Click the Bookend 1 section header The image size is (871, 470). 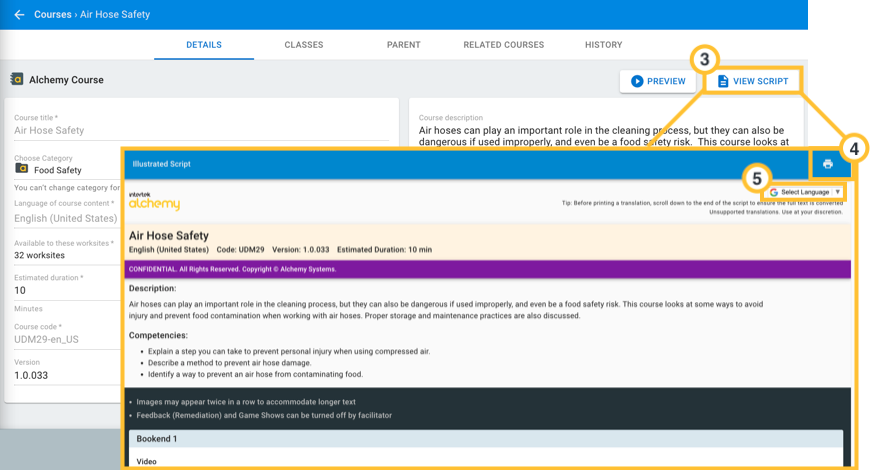coord(486,439)
